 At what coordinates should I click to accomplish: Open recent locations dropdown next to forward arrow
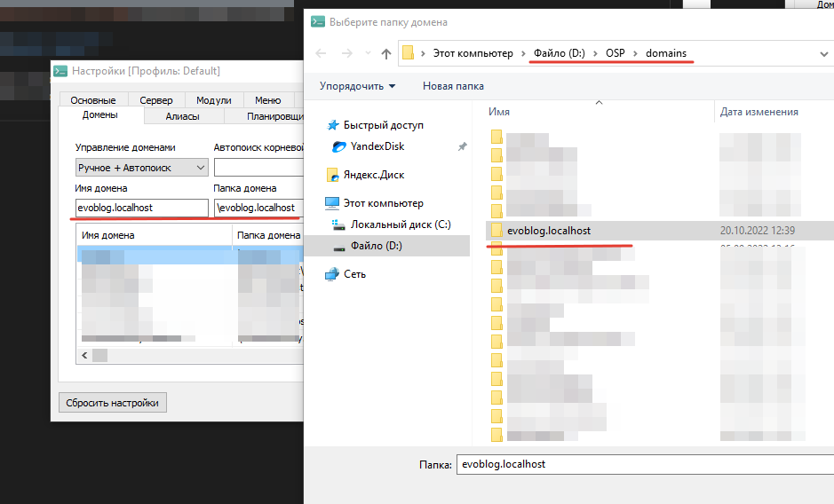(368, 53)
